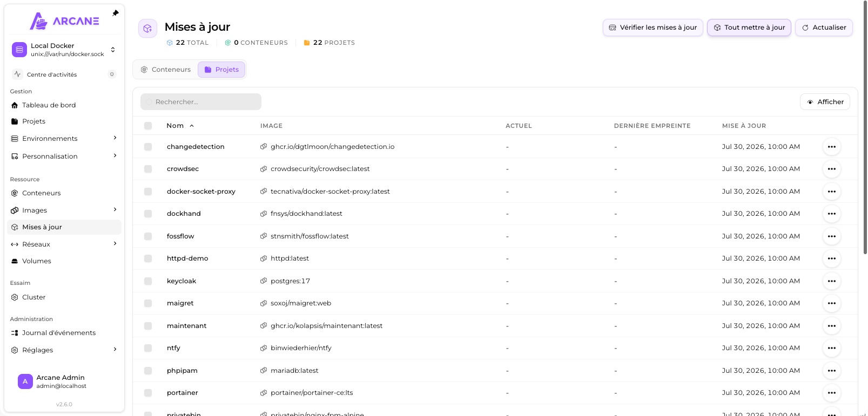
Task: Unpin the sidebar with pin icon
Action: [x=115, y=13]
